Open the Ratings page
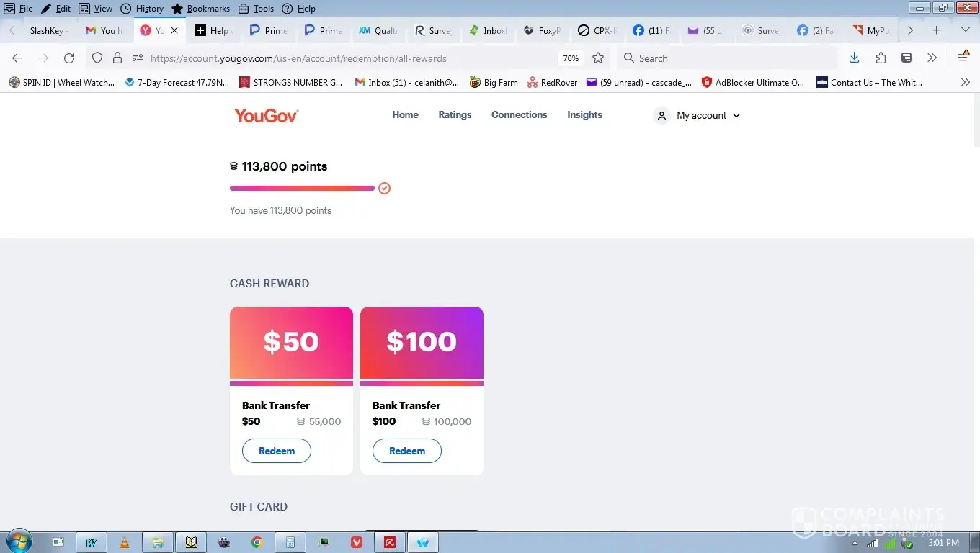 (455, 115)
